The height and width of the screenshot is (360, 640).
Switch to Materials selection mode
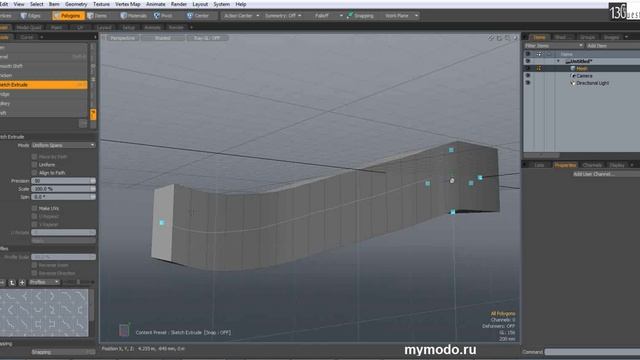pyautogui.click(x=134, y=16)
